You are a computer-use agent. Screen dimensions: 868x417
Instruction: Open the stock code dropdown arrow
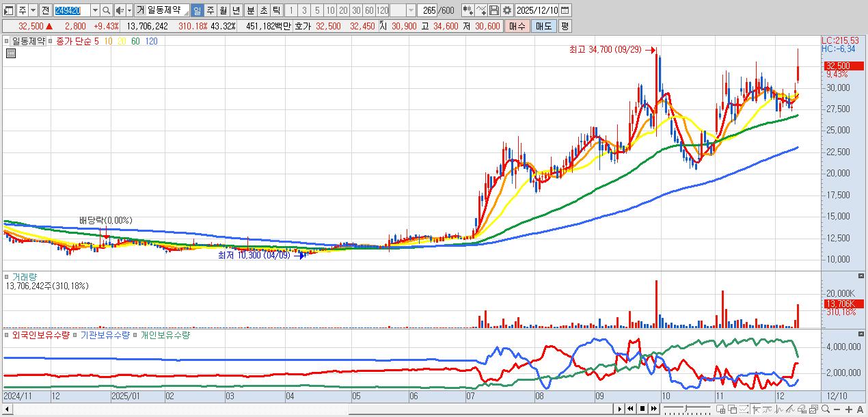pyautogui.click(x=95, y=10)
